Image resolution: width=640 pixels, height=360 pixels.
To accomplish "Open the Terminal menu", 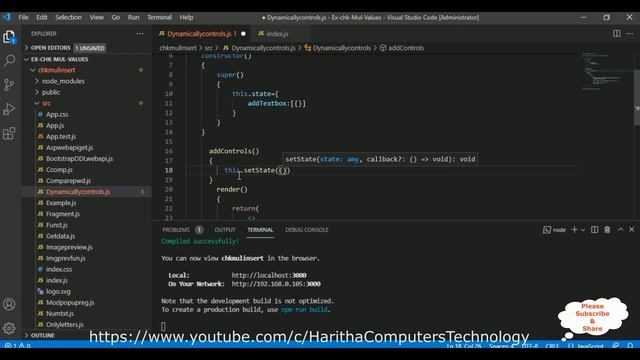I will coord(160,17).
